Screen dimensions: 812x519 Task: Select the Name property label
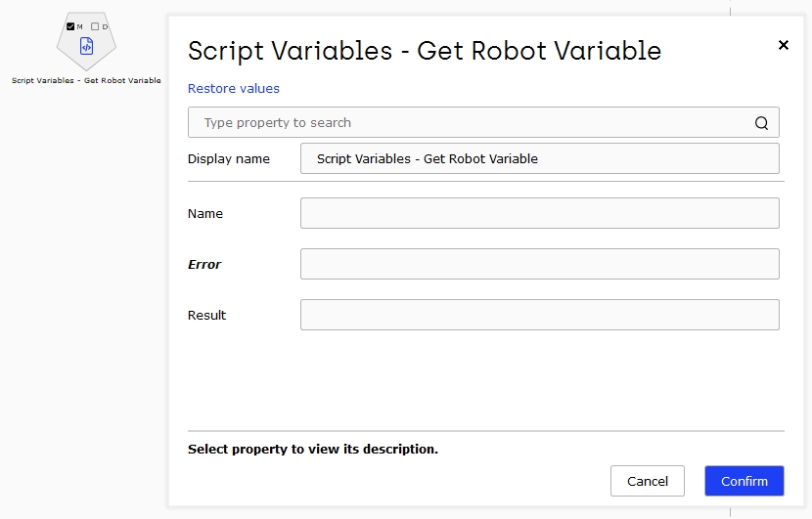[x=205, y=214]
